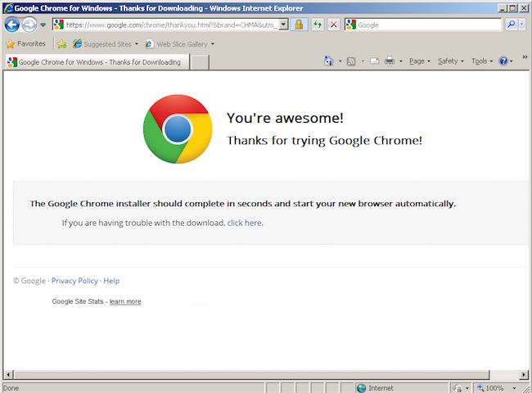Open Web Slice Gallery favorites link
Screen dimensions: 532x393
[180, 44]
